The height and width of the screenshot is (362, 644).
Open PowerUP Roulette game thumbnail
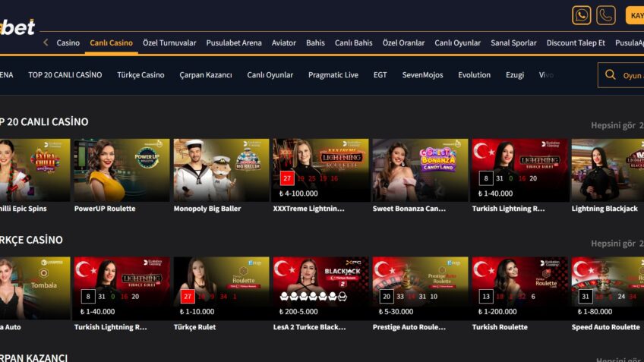122,170
